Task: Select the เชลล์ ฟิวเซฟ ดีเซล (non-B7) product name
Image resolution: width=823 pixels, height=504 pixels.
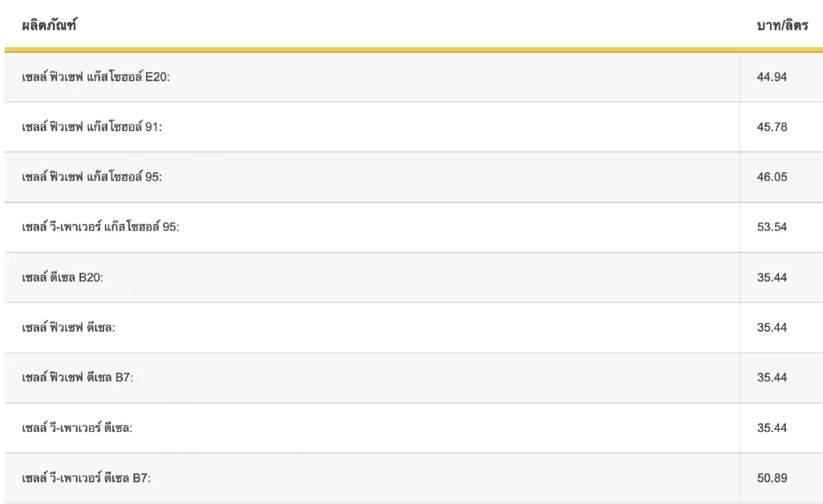Action: tap(69, 328)
